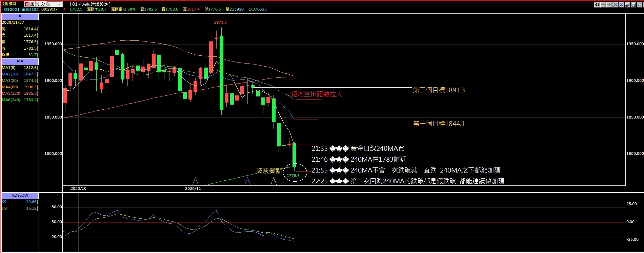Click the yellow triangle marker below 波段買點
This screenshot has height=253, width=644.
[274, 181]
